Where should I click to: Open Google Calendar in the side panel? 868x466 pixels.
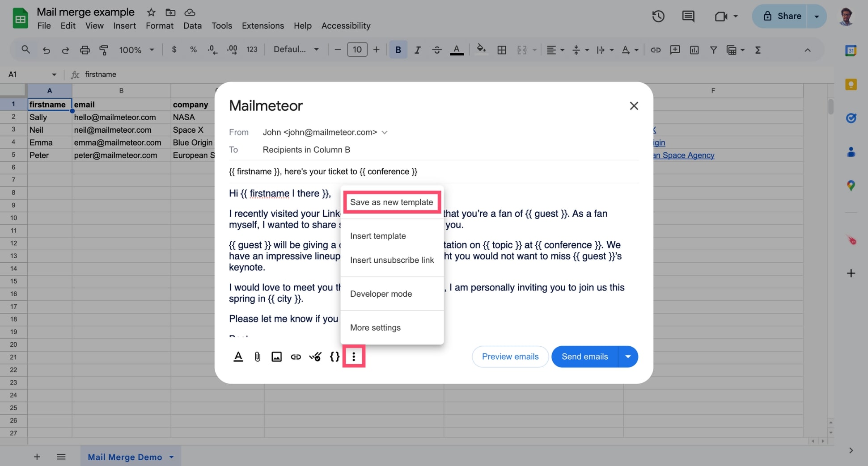[x=851, y=50]
